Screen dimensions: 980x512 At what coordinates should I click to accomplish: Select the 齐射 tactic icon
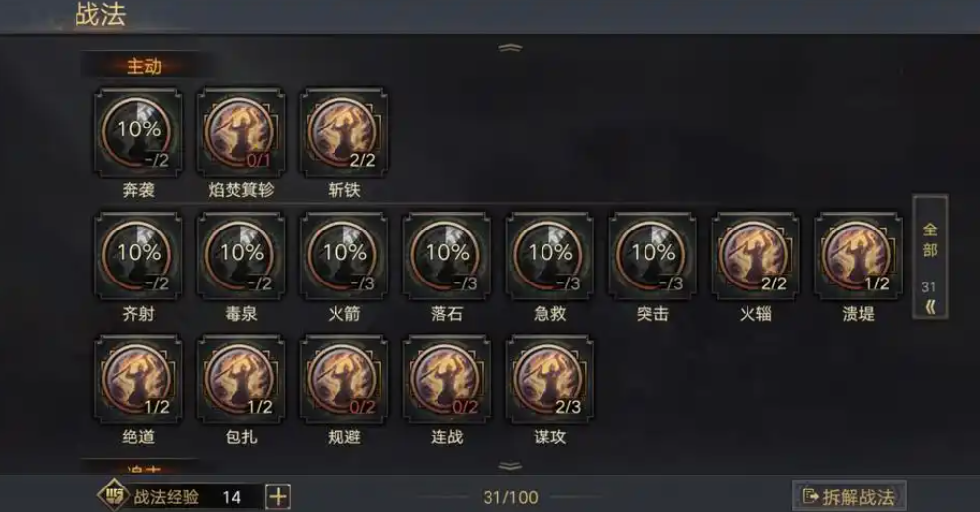click(138, 256)
